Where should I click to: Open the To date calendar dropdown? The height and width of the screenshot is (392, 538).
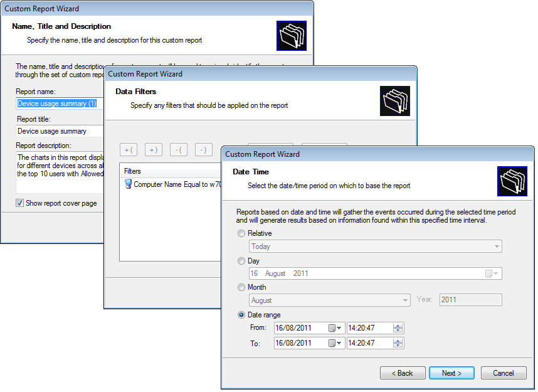pyautogui.click(x=335, y=343)
